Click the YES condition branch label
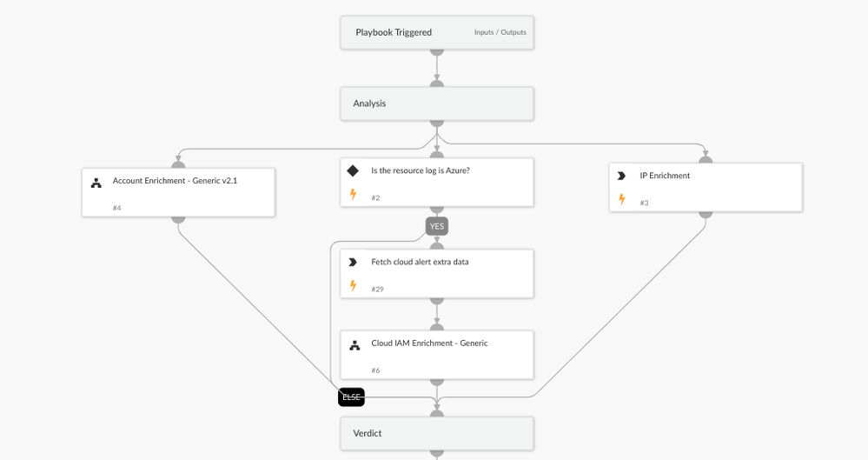The height and width of the screenshot is (460, 868). point(437,226)
